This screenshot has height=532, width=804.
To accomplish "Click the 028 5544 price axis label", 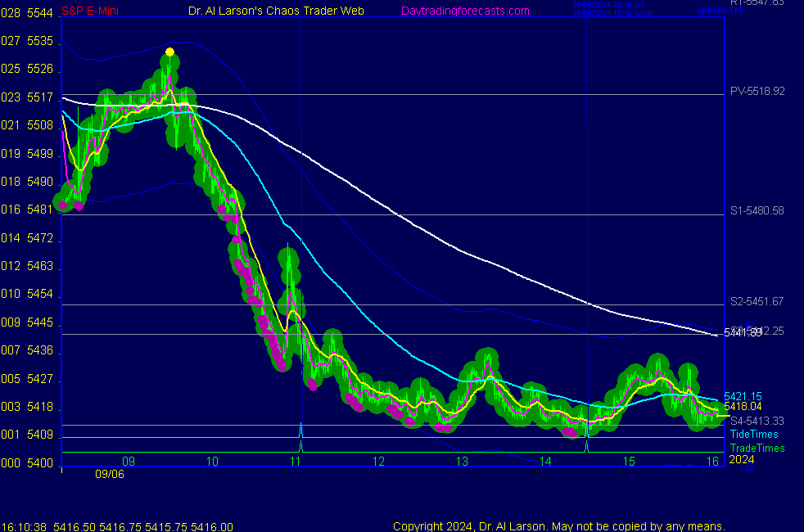I will click(27, 13).
